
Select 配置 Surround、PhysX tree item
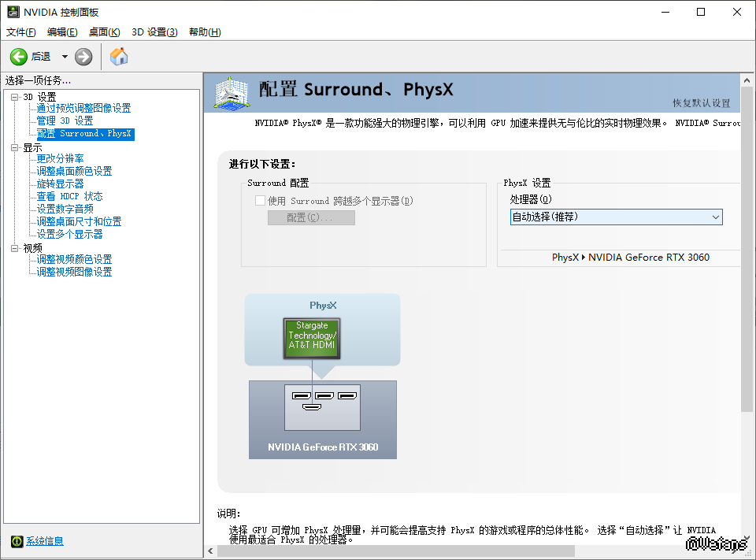coord(85,134)
